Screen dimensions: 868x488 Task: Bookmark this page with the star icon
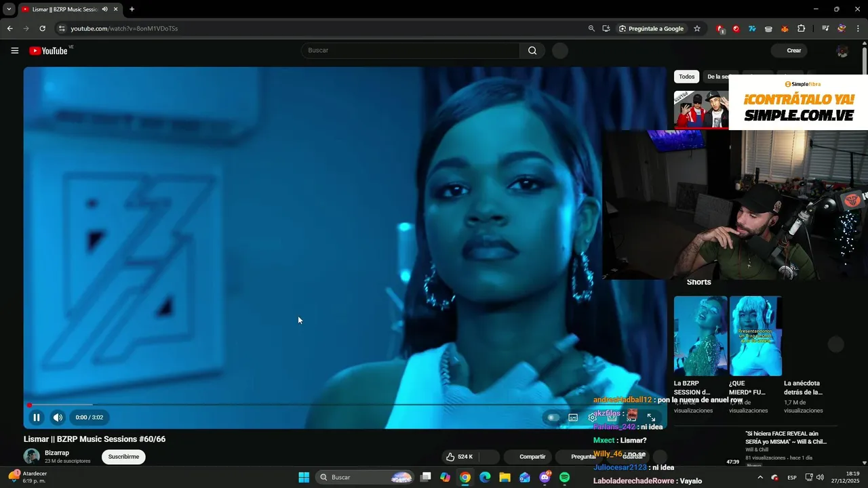696,28
